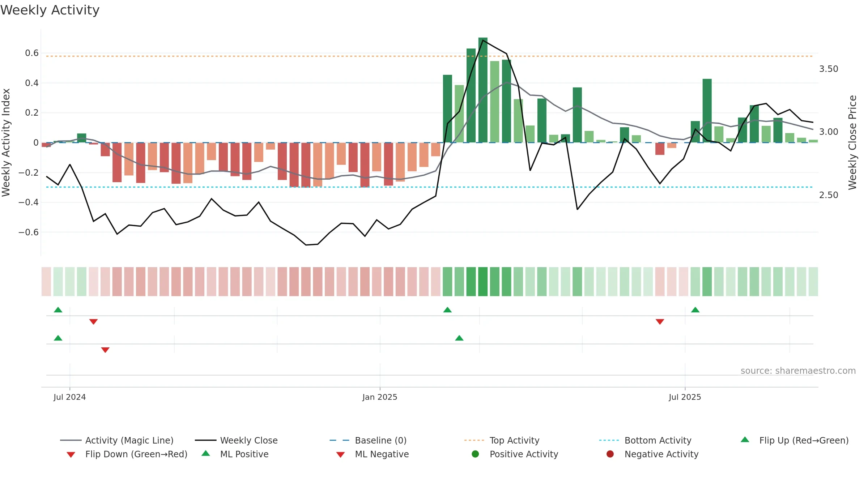
Task: Click the Weekly Activity chart title
Action: [50, 10]
